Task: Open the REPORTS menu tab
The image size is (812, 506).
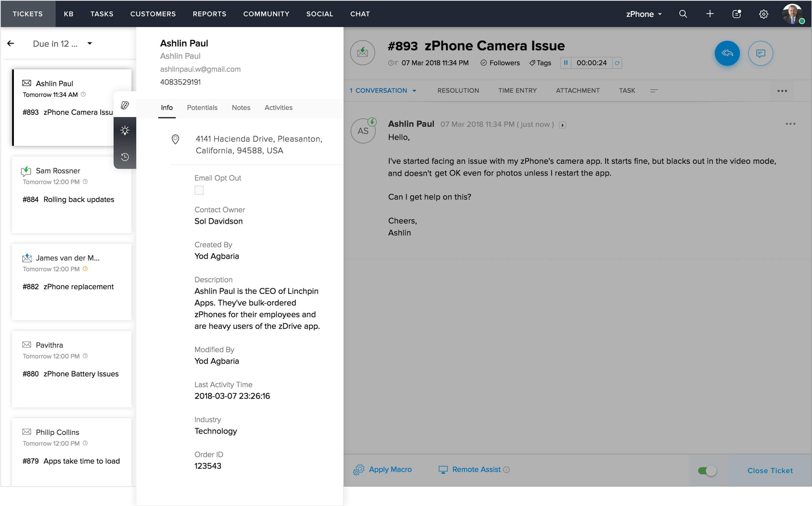Action: tap(208, 14)
